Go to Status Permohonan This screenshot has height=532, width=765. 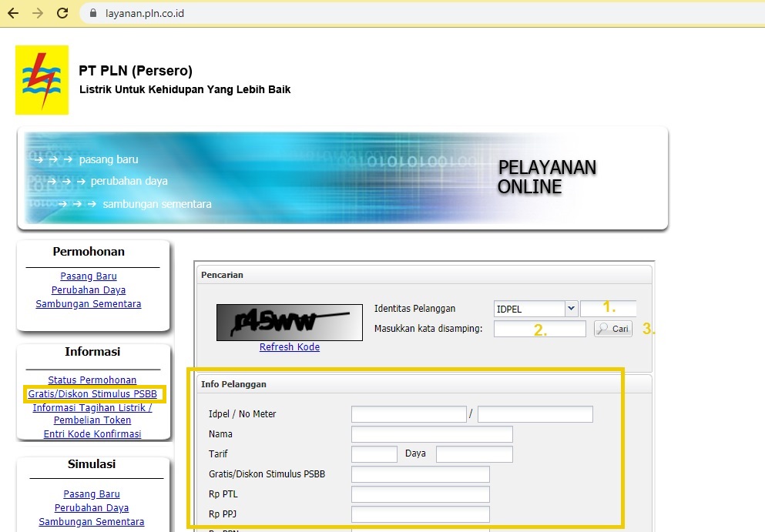[x=92, y=380]
